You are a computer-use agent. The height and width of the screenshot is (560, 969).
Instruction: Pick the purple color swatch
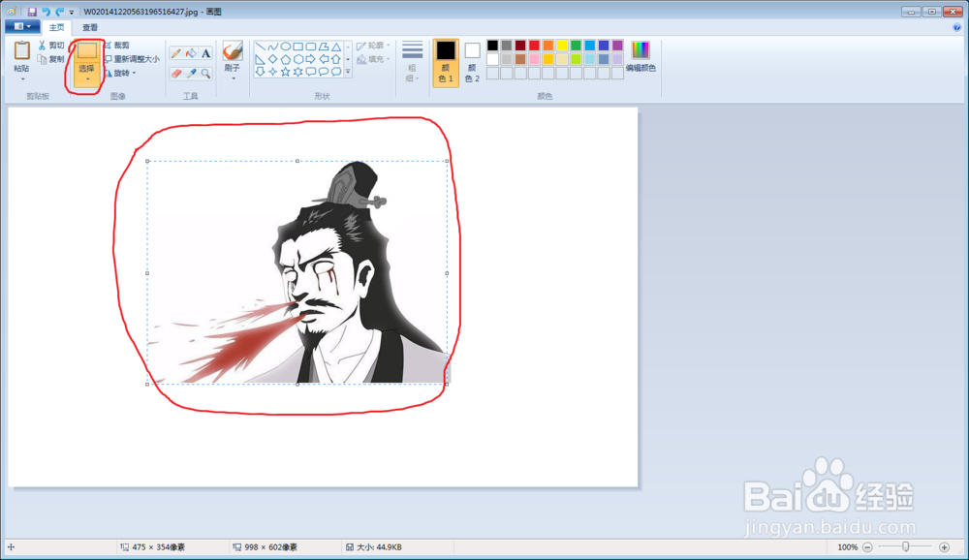(617, 46)
